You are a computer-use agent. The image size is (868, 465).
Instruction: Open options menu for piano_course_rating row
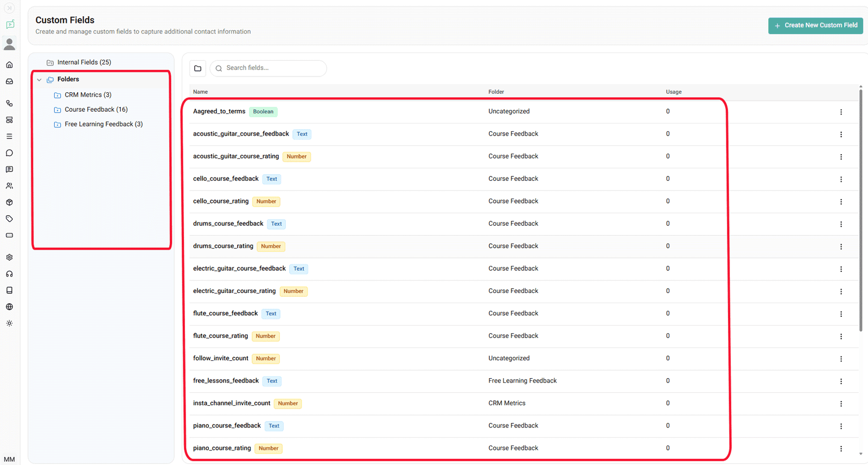(841, 449)
